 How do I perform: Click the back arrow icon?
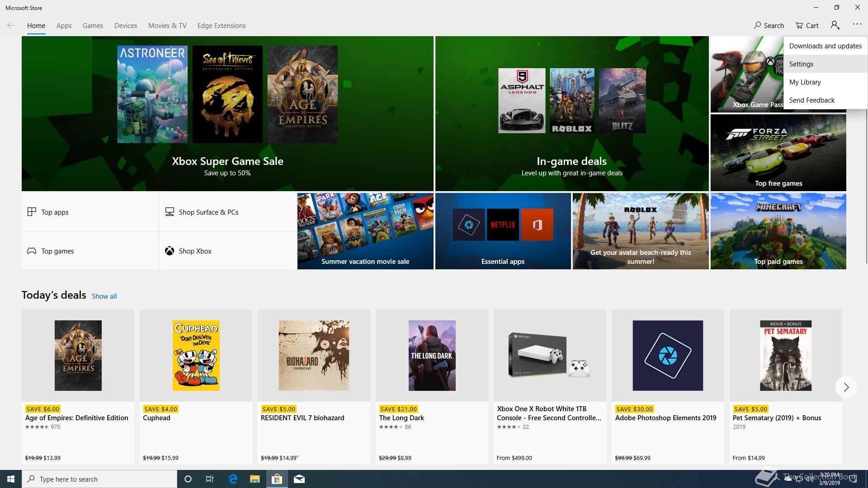point(11,25)
